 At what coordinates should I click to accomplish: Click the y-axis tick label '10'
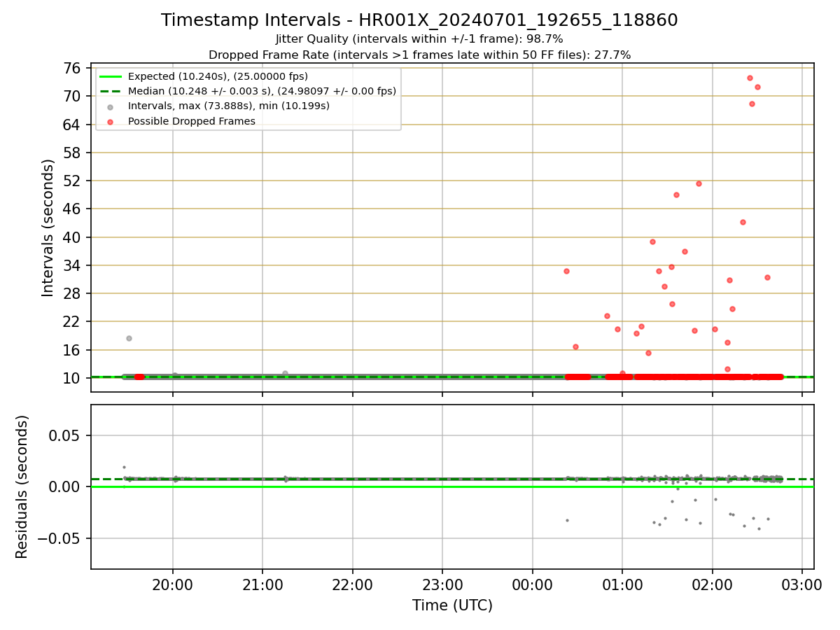click(72, 378)
